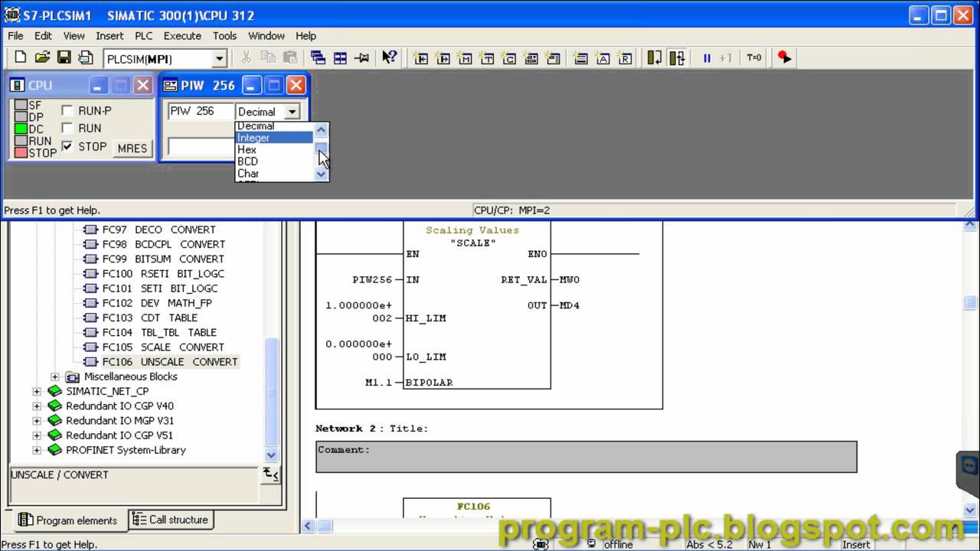Select Continuous Scan execution mode
This screenshot has width=980, height=551.
(677, 57)
